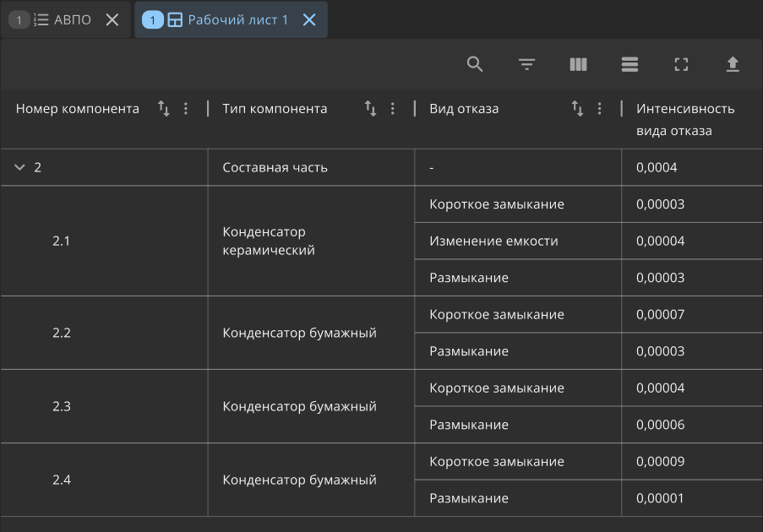Image resolution: width=763 pixels, height=532 pixels.
Task: Sort by Вид отказа column
Action: tap(577, 108)
